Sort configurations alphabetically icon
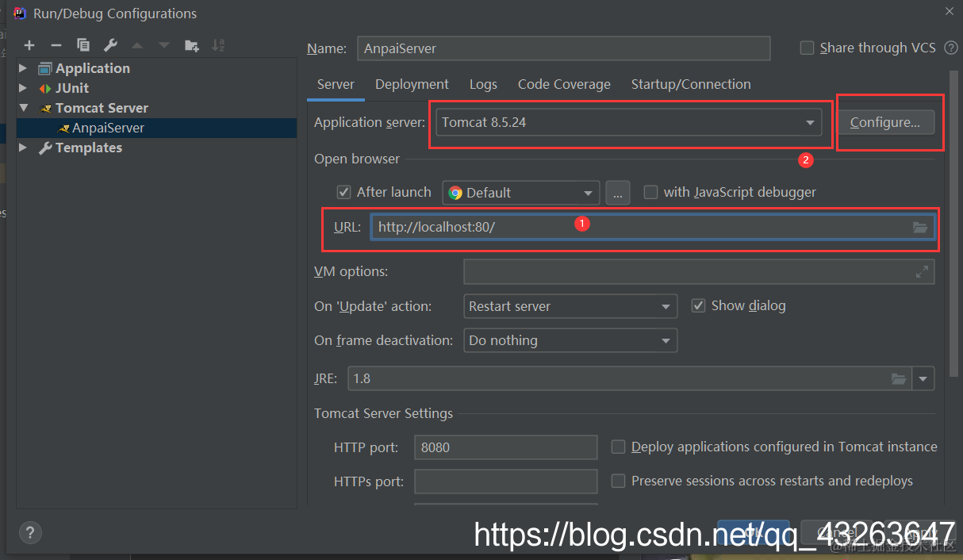The image size is (963, 560). pos(218,45)
